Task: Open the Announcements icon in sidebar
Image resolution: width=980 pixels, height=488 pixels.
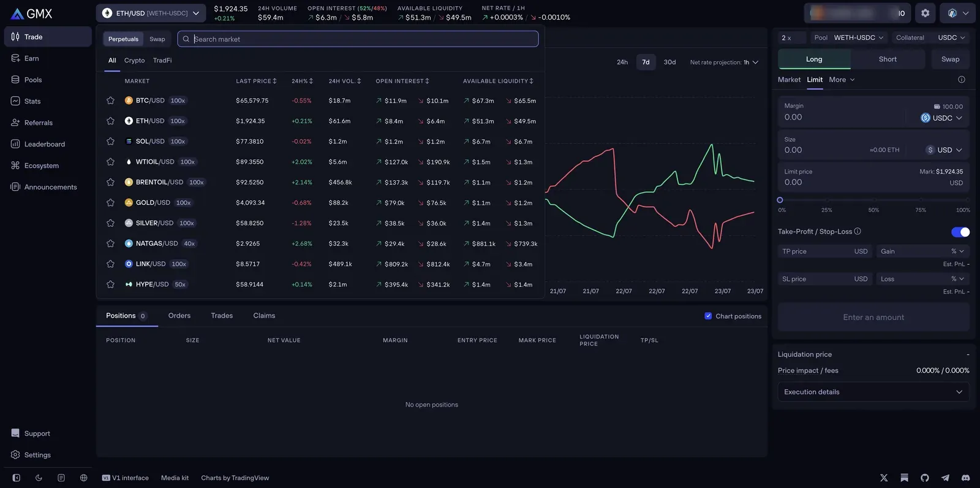Action: (15, 187)
